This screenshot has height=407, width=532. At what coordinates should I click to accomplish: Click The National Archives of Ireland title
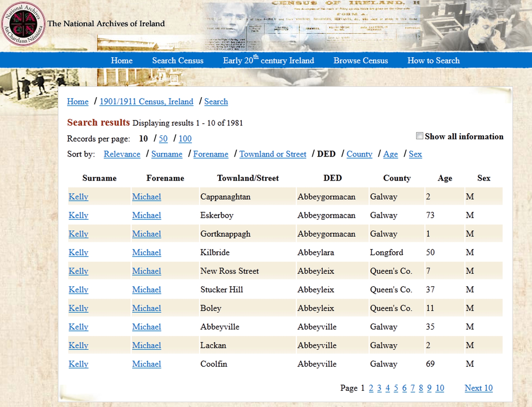pyautogui.click(x=106, y=23)
